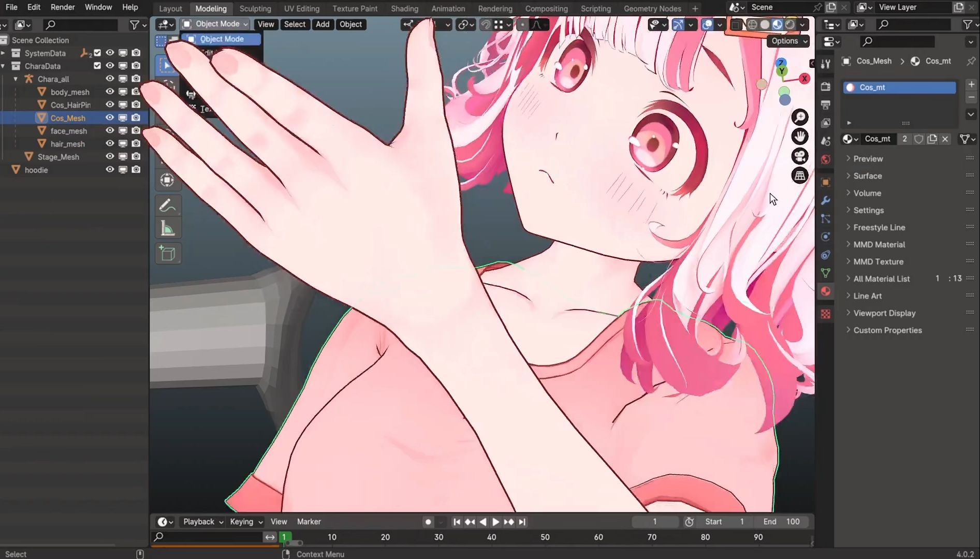This screenshot has width=980, height=559.
Task: Click frame 50 on the timeline
Action: point(545,537)
